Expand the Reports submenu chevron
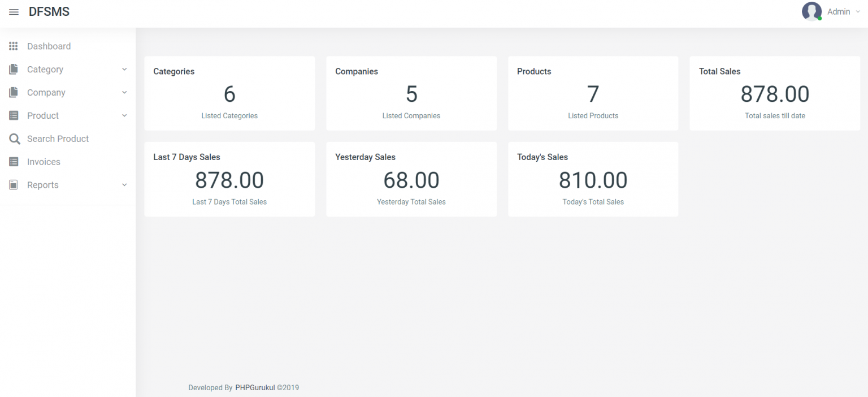Viewport: 868px width, 397px height. (124, 185)
